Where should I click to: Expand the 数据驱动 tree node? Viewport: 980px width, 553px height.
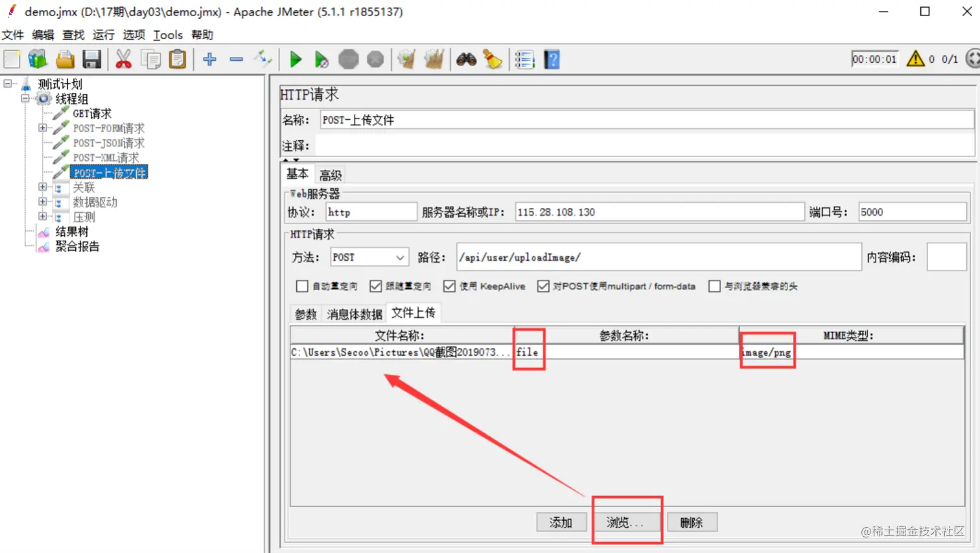pyautogui.click(x=43, y=202)
